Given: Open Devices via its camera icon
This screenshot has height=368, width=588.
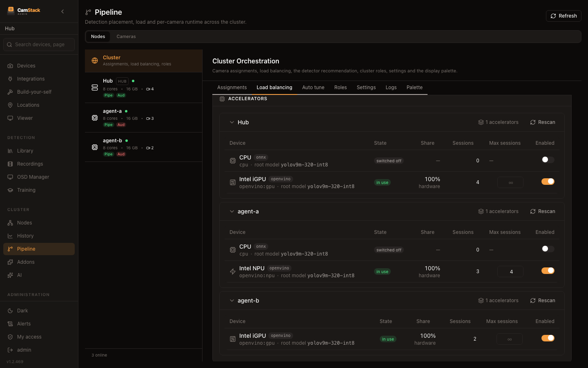Looking at the screenshot, I should [x=10, y=66].
